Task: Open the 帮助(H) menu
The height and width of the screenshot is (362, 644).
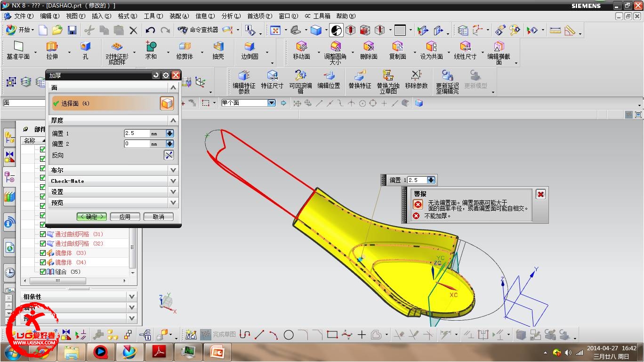Action: (346, 16)
